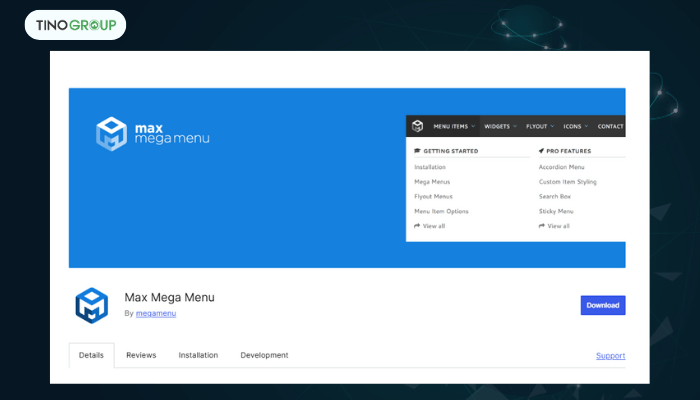Follow the megamenu author link
Viewport: 700px width, 400px height.
tap(155, 313)
